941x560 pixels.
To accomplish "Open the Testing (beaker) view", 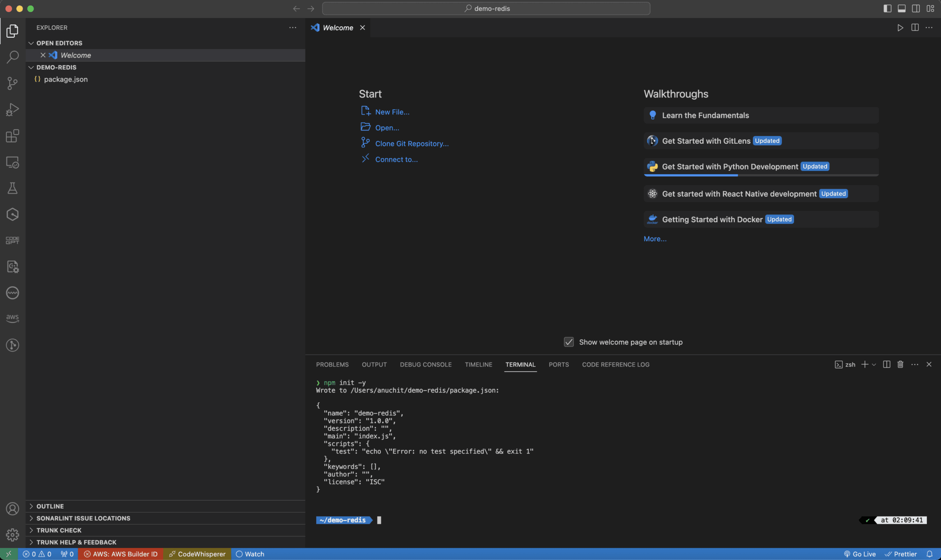I will (12, 188).
